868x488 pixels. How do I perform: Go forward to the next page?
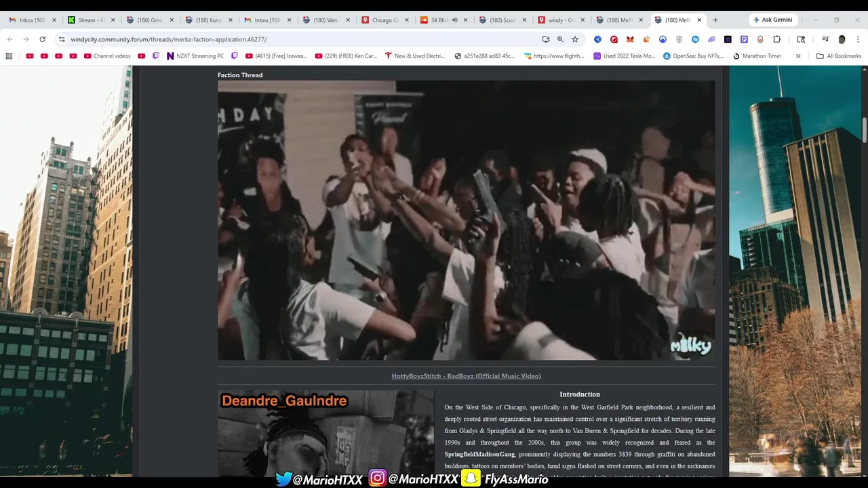[26, 39]
